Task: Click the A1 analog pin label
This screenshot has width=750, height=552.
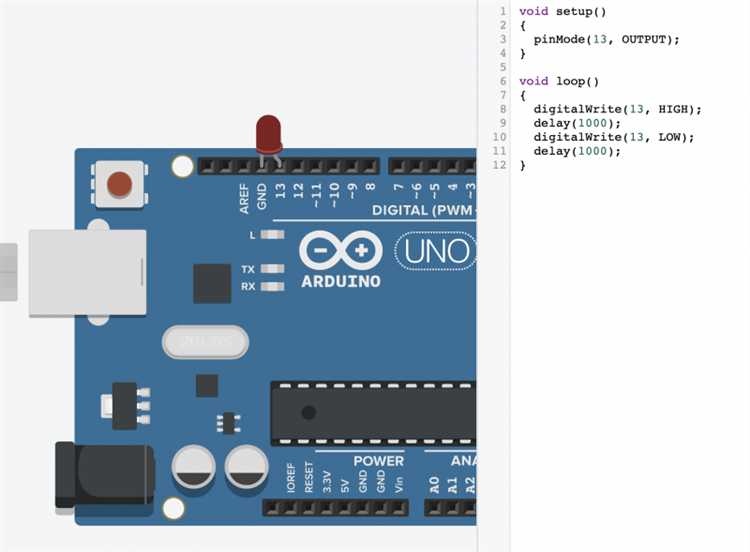Action: [x=452, y=485]
